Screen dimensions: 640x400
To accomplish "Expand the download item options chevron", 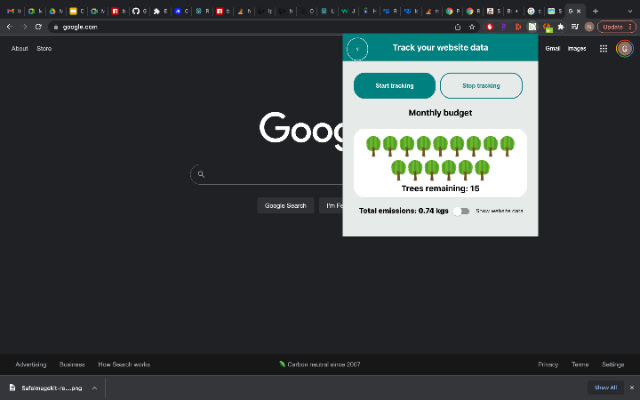I will (94, 388).
